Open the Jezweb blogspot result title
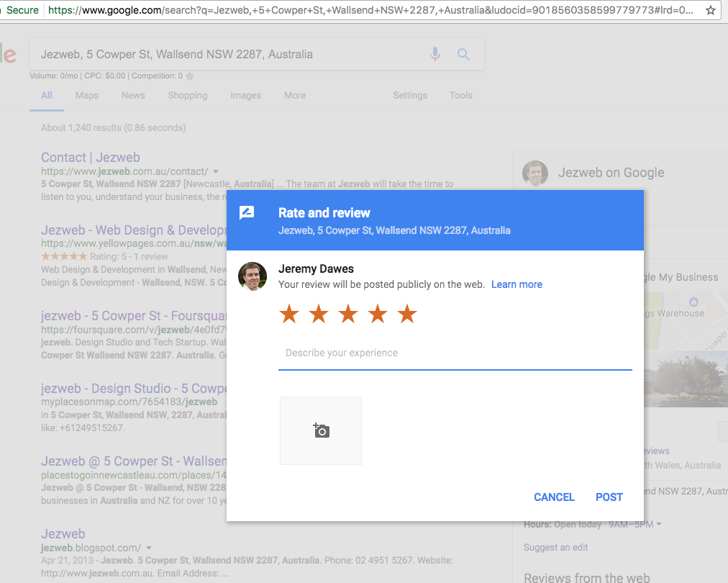 [63, 534]
